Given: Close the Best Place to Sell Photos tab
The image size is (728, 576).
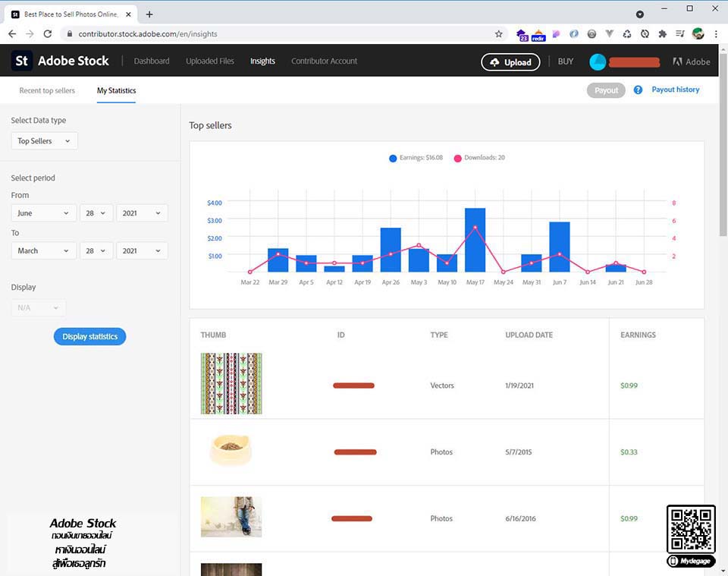Looking at the screenshot, I should point(129,14).
